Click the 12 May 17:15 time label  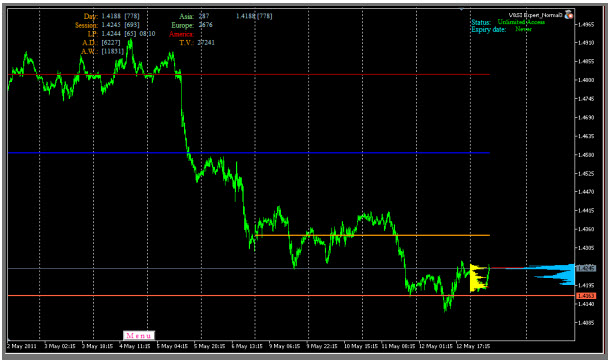pyautogui.click(x=473, y=346)
